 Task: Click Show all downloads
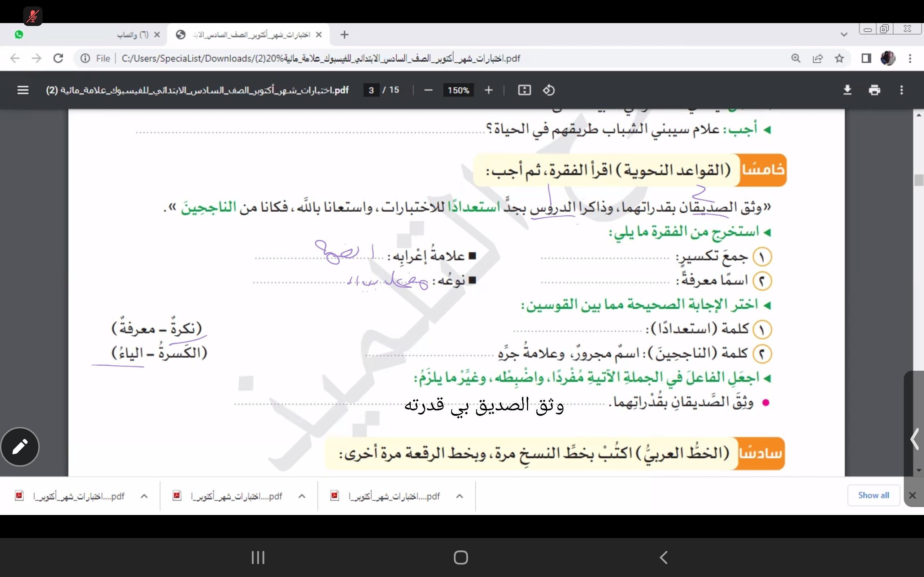[x=873, y=495]
